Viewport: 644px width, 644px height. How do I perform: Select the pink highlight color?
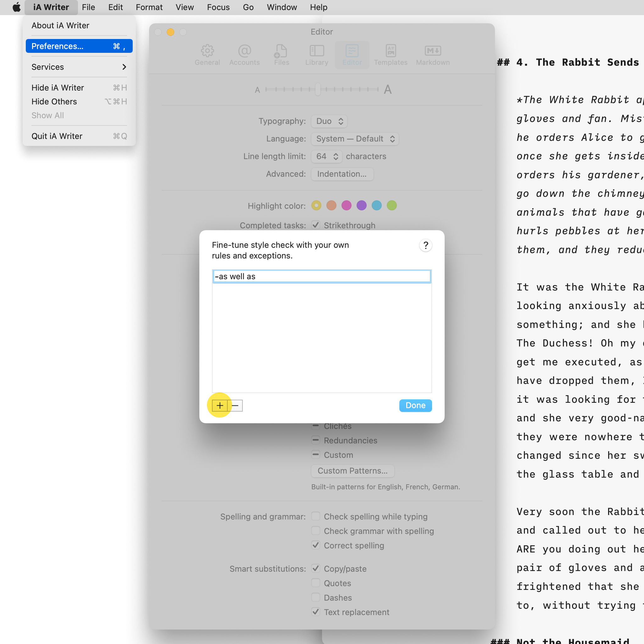tap(346, 205)
